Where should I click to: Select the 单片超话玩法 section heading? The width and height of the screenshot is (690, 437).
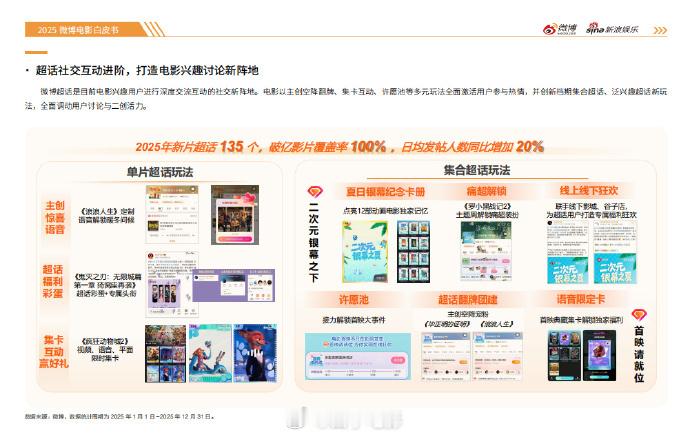point(160,172)
